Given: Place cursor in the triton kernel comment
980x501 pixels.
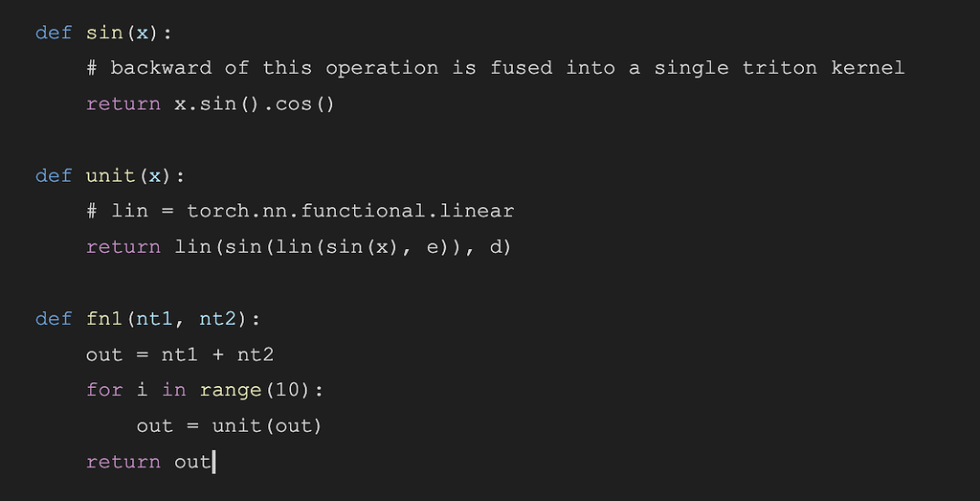Looking at the screenshot, I should [496, 68].
